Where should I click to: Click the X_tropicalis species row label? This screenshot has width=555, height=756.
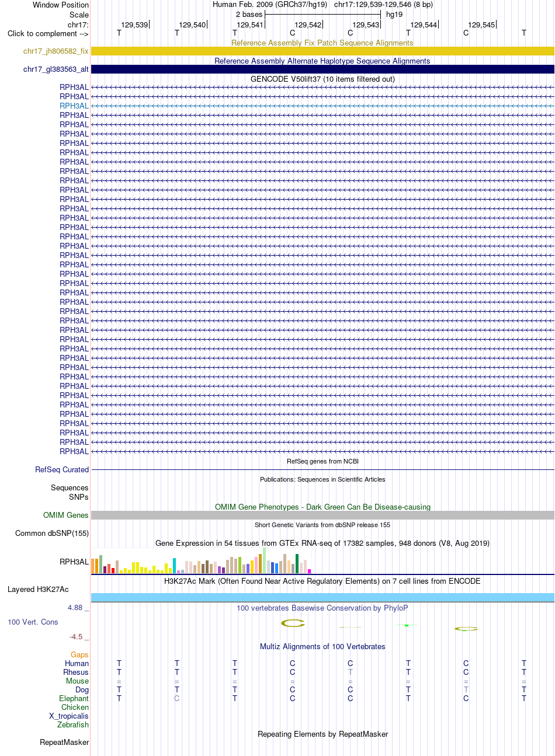(x=69, y=716)
